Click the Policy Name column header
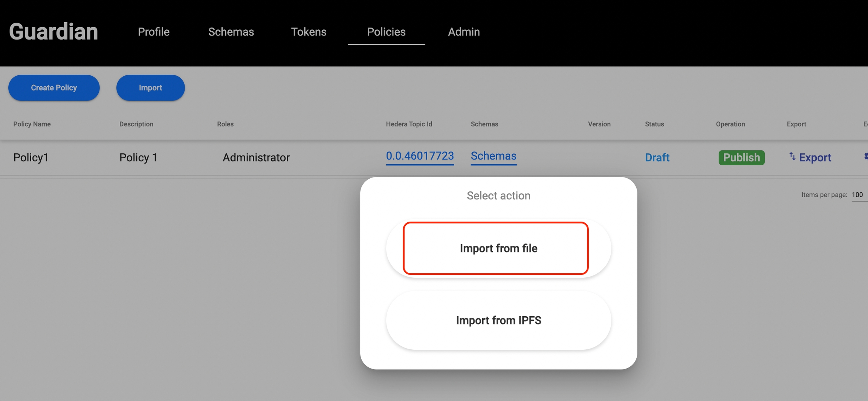 [x=32, y=124]
